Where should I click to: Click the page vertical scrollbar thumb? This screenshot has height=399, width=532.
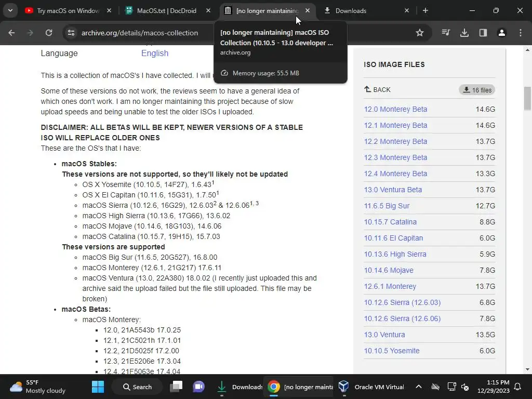[527, 99]
